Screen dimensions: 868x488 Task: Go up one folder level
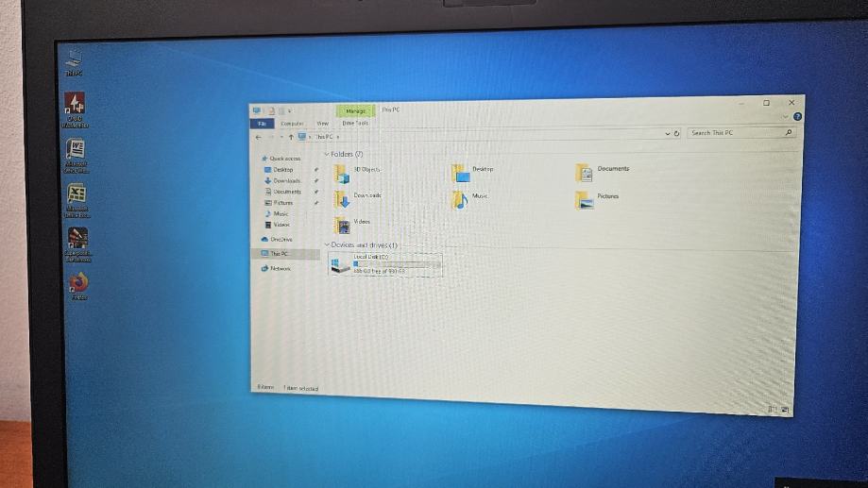tap(291, 137)
